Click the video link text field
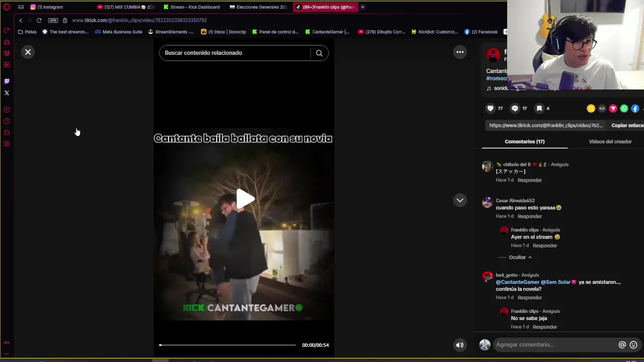The image size is (644, 362). pos(546,125)
